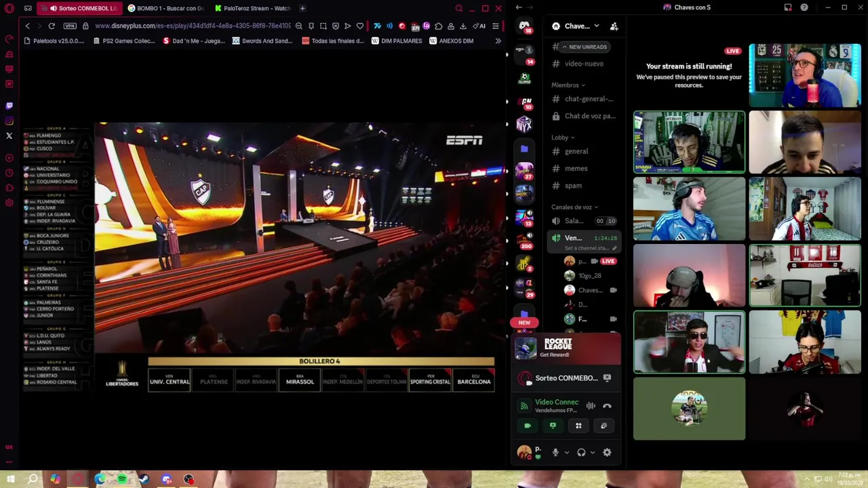Open X in the browser sidebar
The image size is (868, 488).
(9, 136)
